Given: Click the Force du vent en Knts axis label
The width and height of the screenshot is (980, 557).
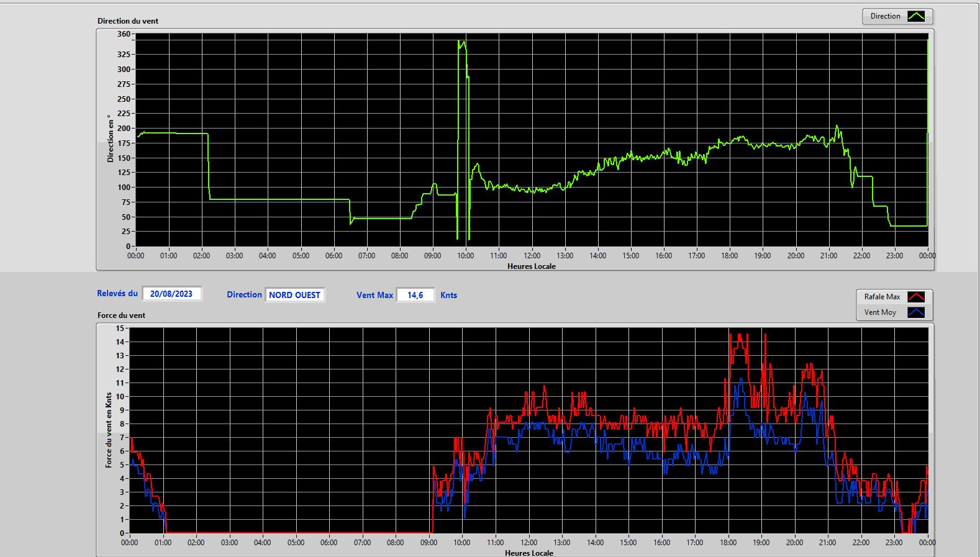Looking at the screenshot, I should 109,430.
